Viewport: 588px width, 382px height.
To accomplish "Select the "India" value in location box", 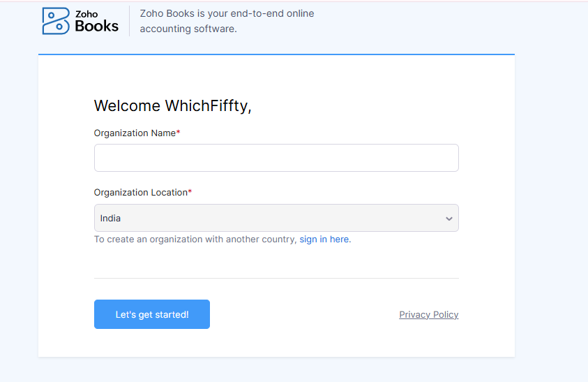I will (111, 219).
